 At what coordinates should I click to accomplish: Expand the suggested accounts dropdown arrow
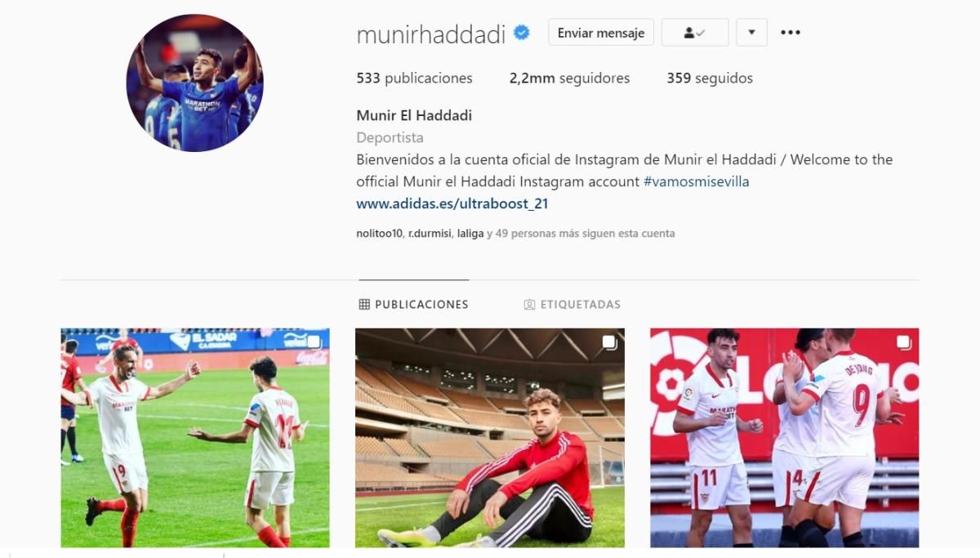751,33
